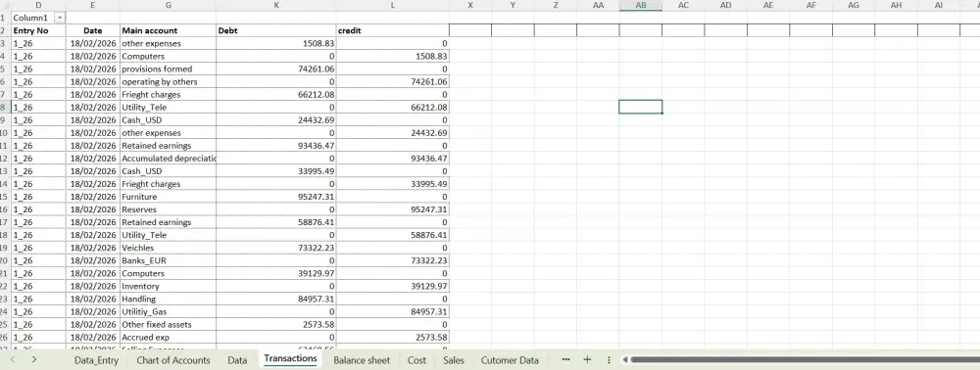
Task: Go to next sheet tabs arrow
Action: point(33,359)
